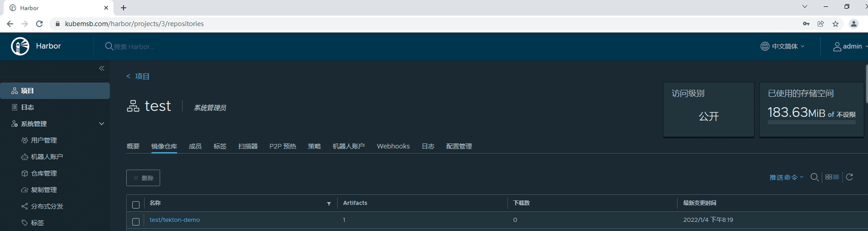This screenshot has width=868, height=231.
Task: Close the Harbor browser tab
Action: (106, 8)
